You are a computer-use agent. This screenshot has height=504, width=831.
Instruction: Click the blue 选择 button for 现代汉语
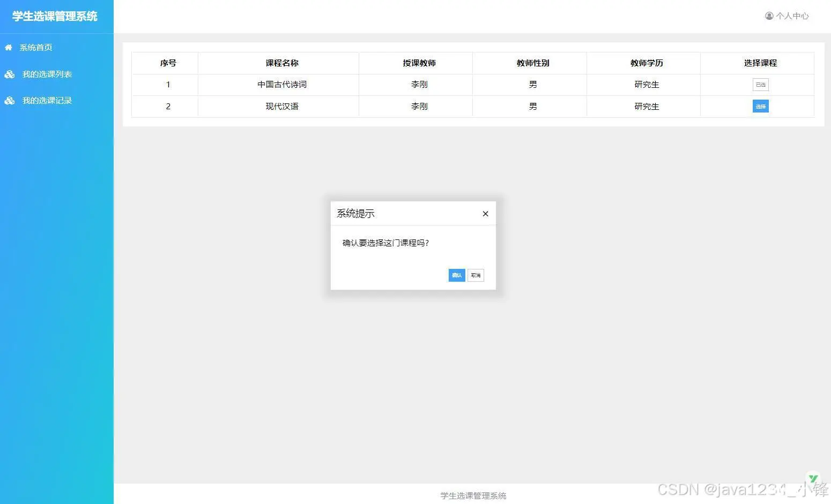point(760,107)
